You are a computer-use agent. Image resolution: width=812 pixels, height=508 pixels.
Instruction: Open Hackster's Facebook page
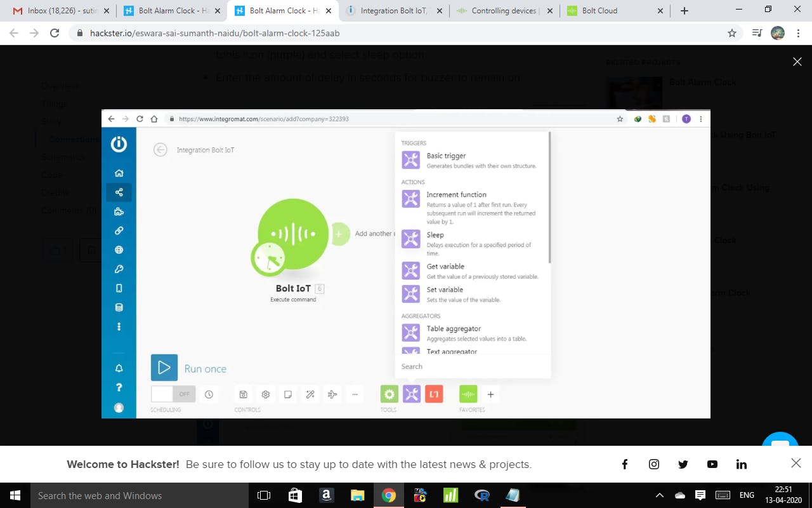(x=625, y=464)
